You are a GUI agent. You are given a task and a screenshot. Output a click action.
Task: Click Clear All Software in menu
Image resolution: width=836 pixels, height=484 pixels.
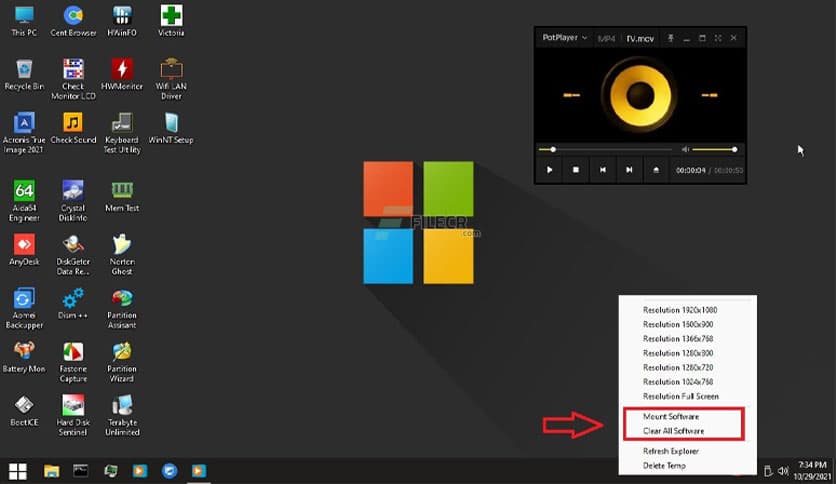pos(674,431)
